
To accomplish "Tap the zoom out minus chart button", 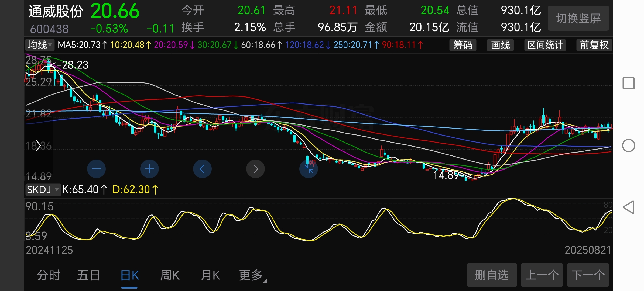I will [x=96, y=169].
